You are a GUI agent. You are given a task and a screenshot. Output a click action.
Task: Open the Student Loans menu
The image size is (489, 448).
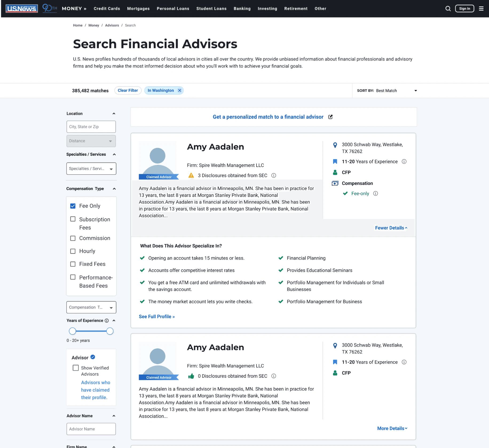(211, 9)
